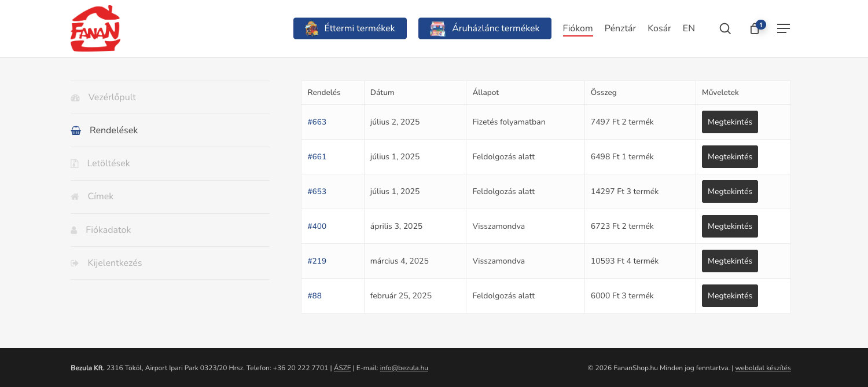Open order #663 link
The image size is (868, 387).
click(x=317, y=122)
